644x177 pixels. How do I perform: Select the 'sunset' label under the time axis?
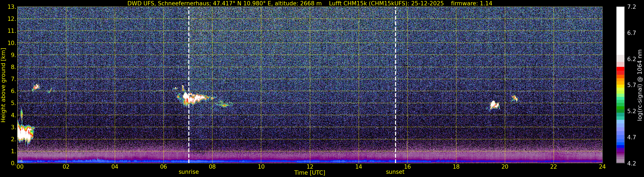point(395,172)
